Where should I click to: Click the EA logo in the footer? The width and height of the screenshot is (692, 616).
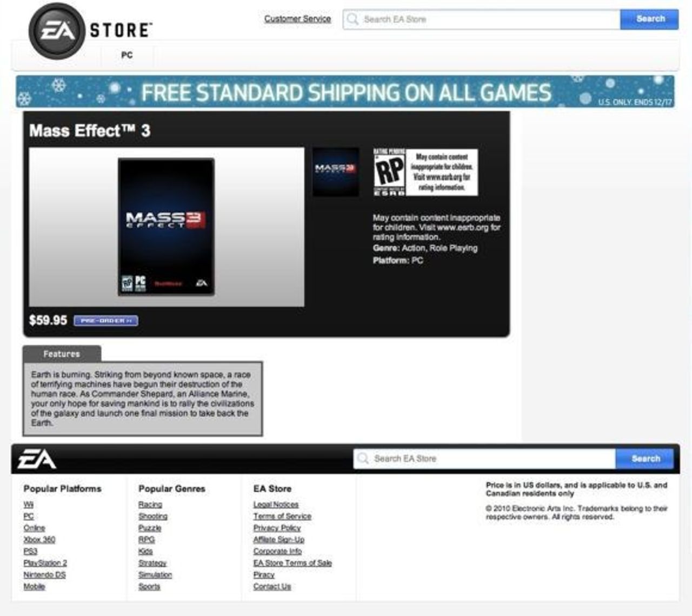pyautogui.click(x=37, y=459)
